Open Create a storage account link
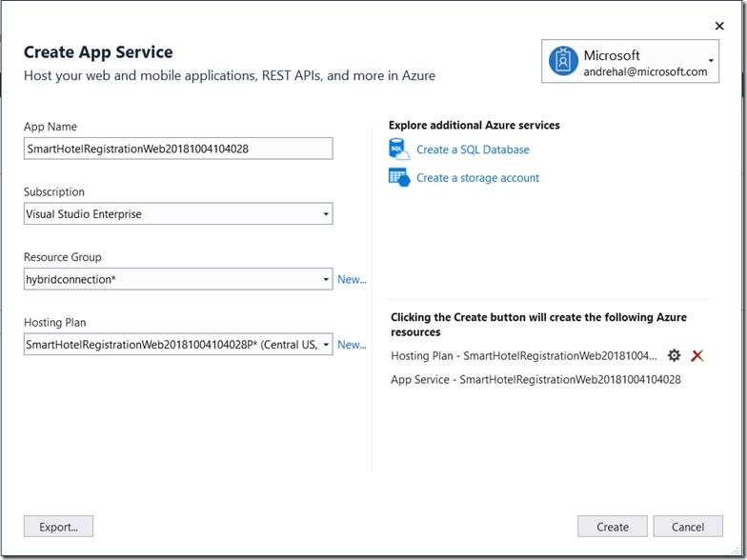 pyautogui.click(x=478, y=178)
